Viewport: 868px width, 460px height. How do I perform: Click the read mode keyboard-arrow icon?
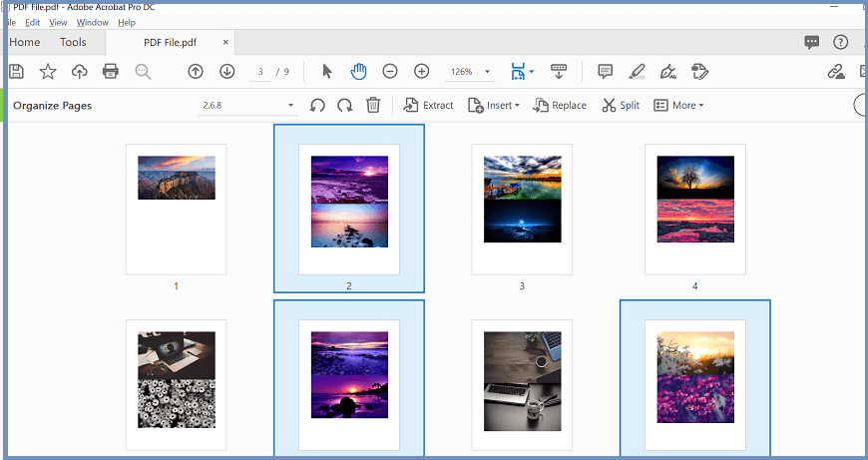click(x=559, y=72)
